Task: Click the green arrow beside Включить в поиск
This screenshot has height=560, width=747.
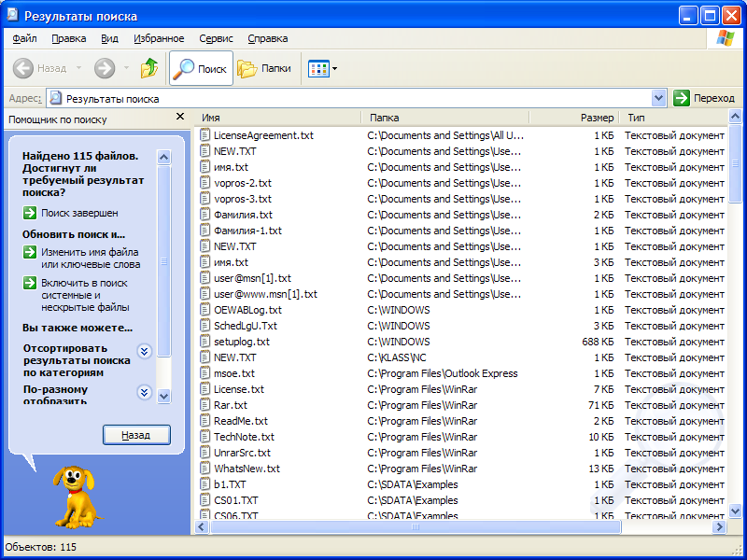Action: [30, 283]
